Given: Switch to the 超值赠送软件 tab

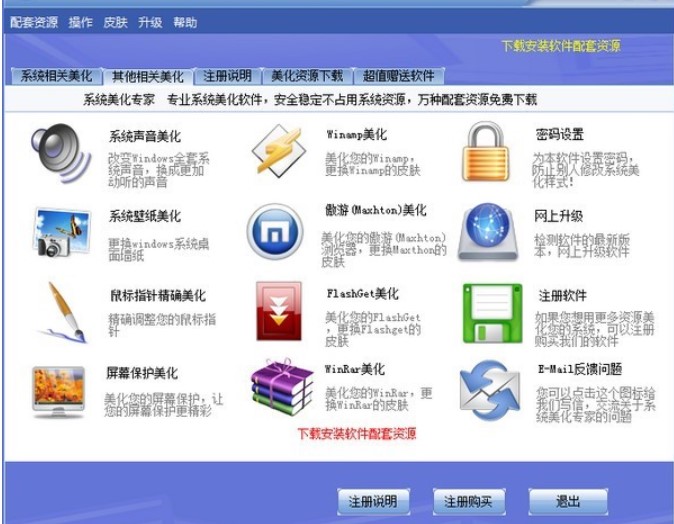Looking at the screenshot, I should (x=398, y=76).
